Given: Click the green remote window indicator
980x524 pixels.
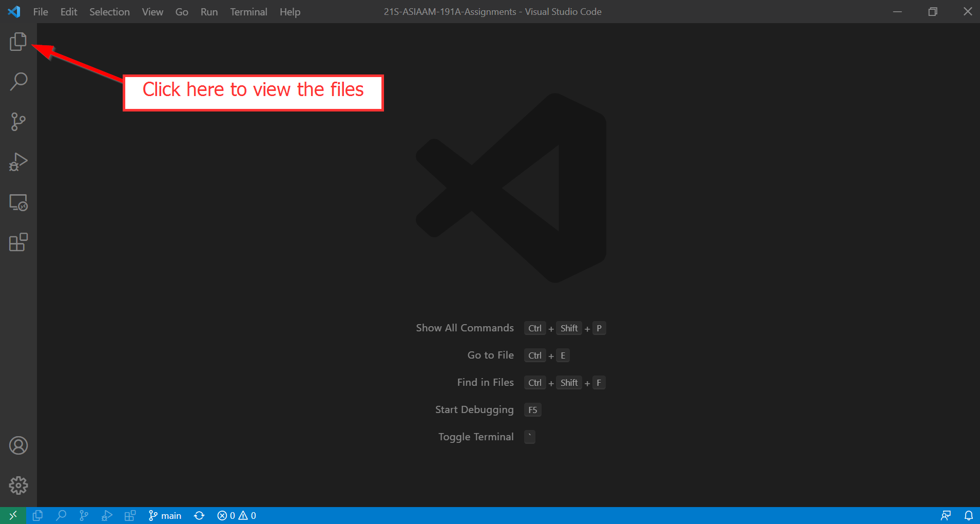Looking at the screenshot, I should point(13,515).
